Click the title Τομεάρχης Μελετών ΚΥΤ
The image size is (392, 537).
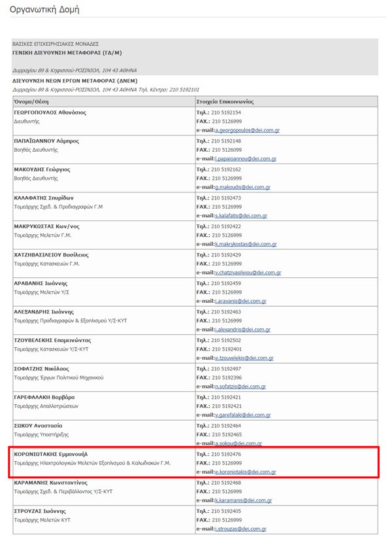coord(42,519)
